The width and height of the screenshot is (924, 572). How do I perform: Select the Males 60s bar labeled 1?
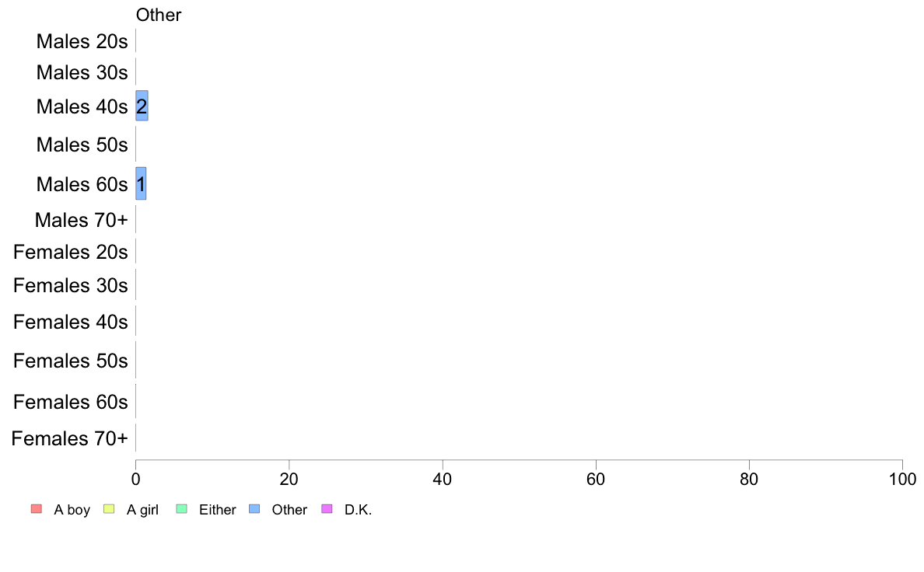pyautogui.click(x=141, y=183)
